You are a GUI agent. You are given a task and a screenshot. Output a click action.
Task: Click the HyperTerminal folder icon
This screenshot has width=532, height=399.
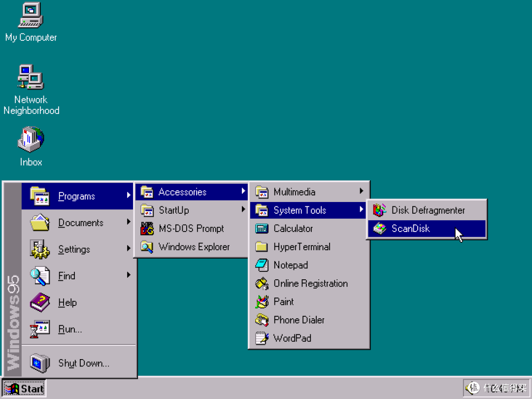point(262,247)
